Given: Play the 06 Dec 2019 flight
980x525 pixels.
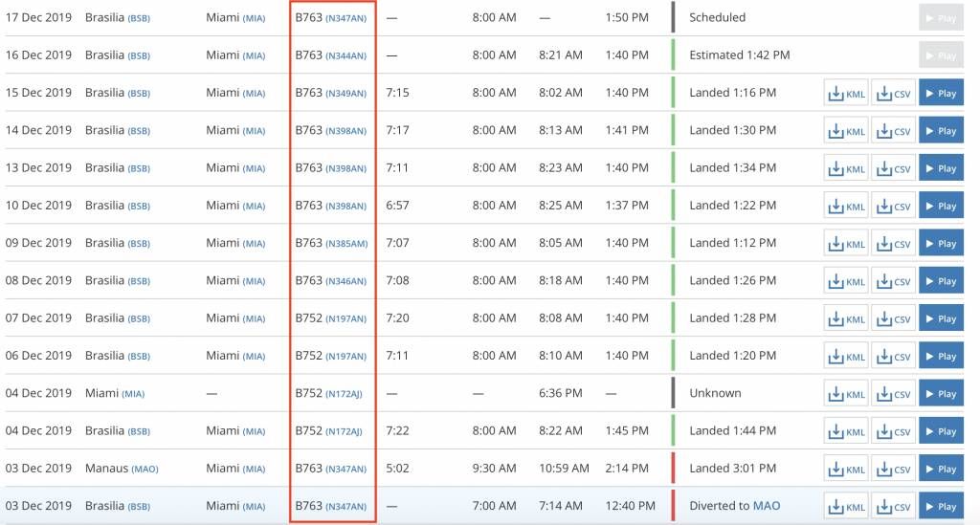Looking at the screenshot, I should [x=942, y=356].
